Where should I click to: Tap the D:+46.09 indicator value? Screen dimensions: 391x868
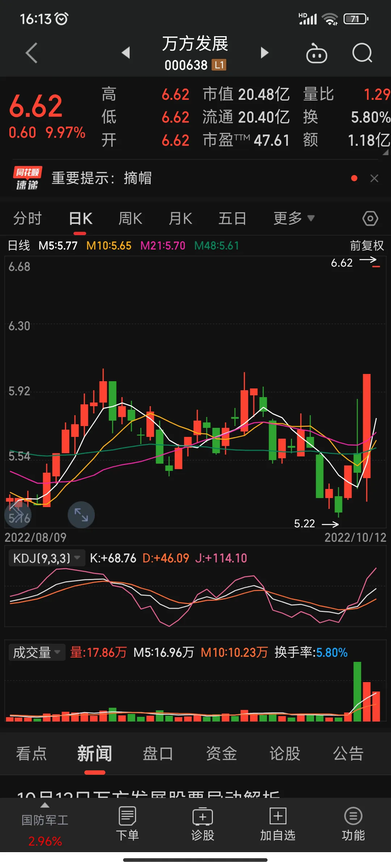point(166,558)
